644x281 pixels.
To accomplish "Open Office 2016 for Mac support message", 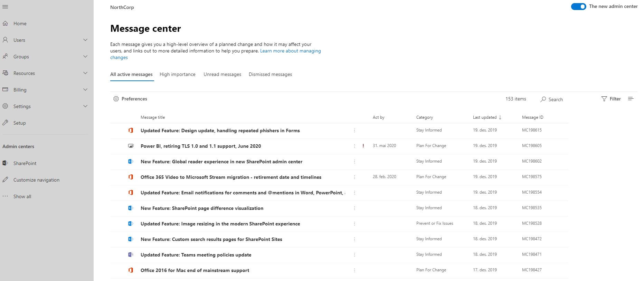I will tap(195, 270).
